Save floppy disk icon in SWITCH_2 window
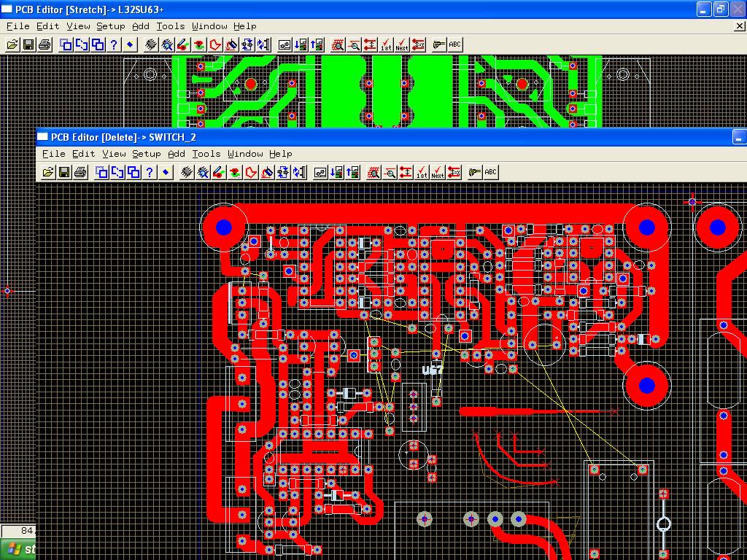 click(x=64, y=172)
